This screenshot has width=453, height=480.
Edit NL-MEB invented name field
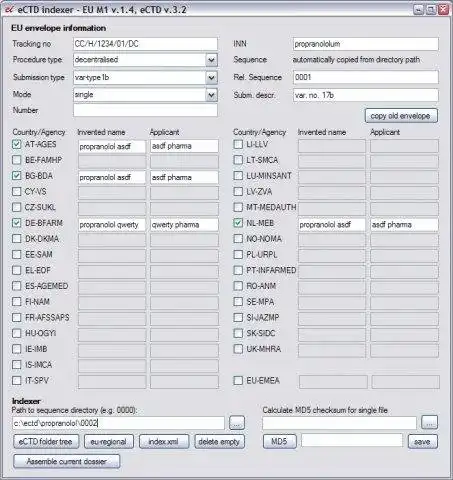(x=332, y=225)
